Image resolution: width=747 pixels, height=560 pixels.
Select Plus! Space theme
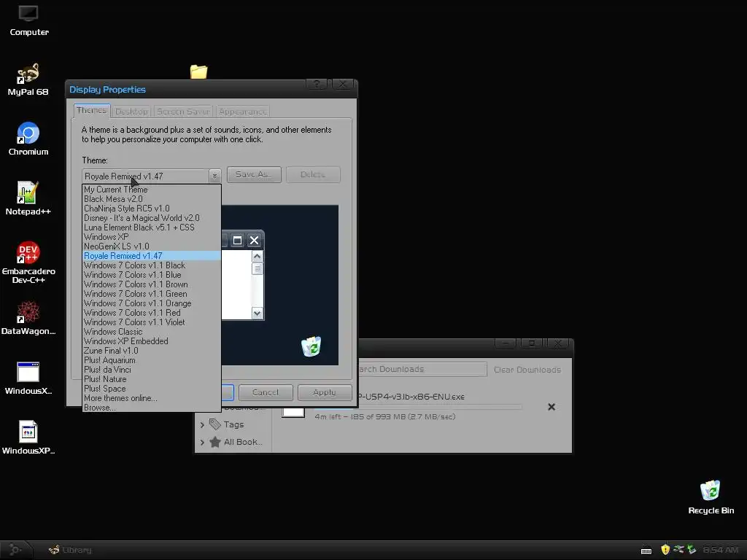click(x=152, y=389)
